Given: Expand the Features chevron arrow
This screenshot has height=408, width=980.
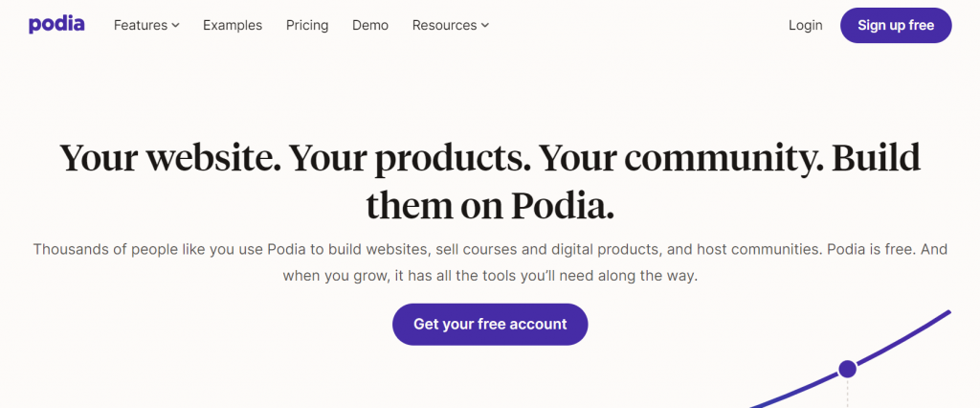Looking at the screenshot, I should click(x=176, y=26).
